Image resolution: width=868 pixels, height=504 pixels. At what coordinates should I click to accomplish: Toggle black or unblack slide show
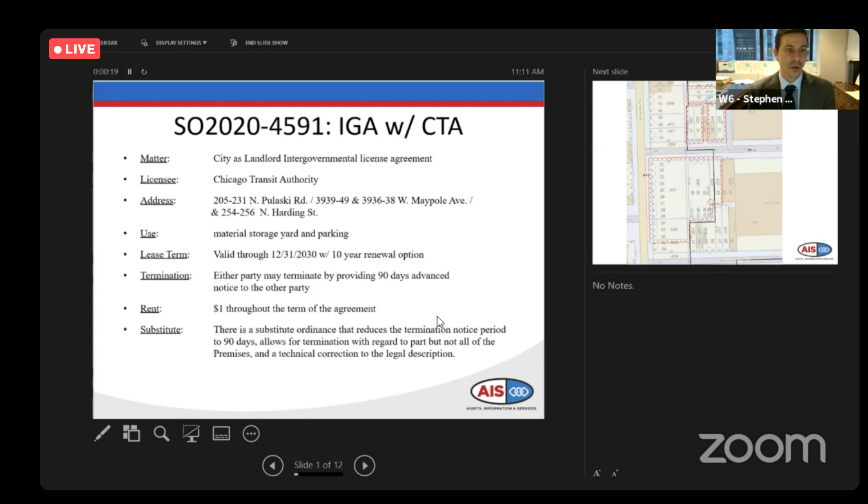pos(191,433)
